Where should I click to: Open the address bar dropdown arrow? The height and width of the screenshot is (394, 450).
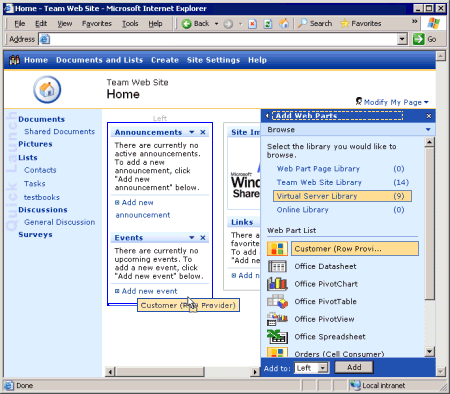click(x=403, y=39)
